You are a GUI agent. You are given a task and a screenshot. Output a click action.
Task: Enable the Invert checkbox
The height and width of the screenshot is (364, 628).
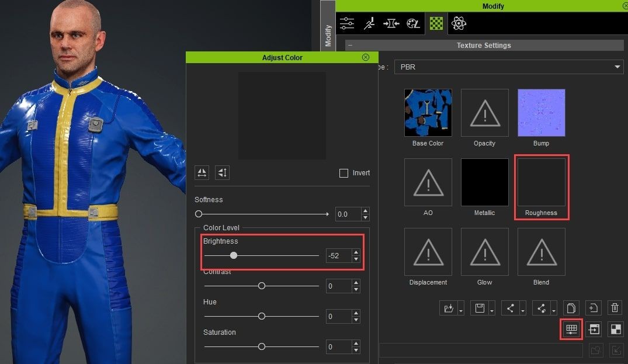(344, 173)
